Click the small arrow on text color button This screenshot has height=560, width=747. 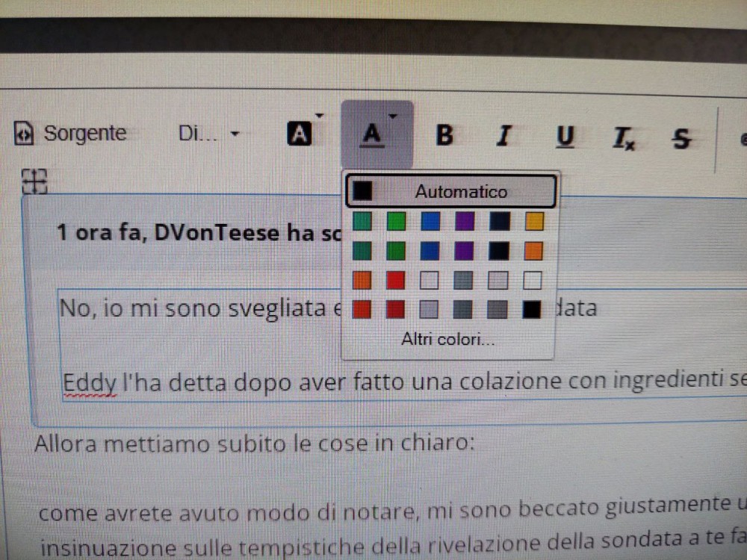click(x=393, y=116)
